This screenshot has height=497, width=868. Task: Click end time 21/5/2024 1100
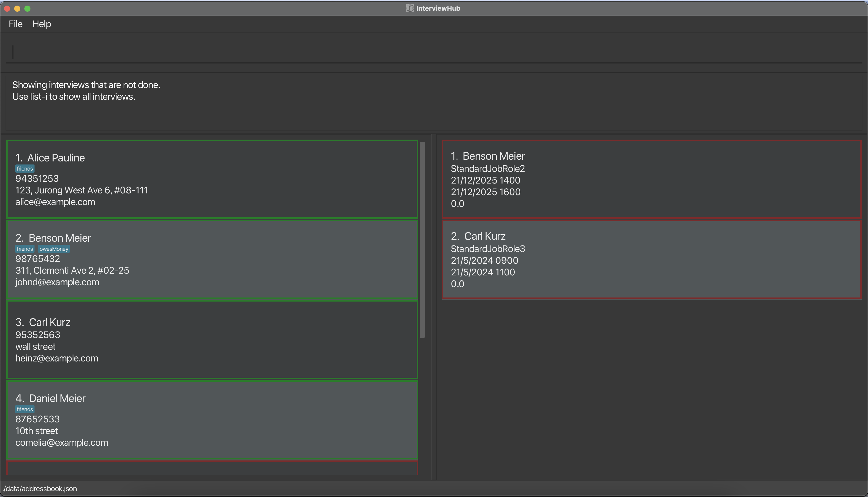[483, 272]
